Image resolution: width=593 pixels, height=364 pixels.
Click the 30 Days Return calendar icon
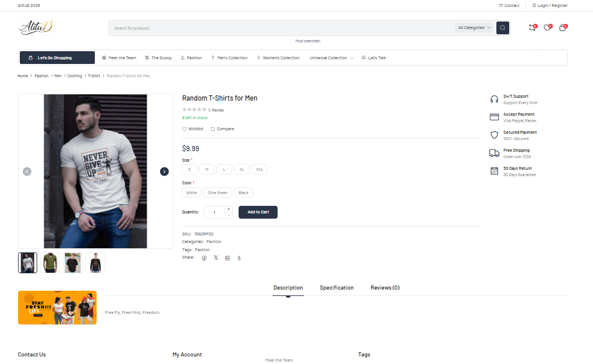(x=494, y=171)
